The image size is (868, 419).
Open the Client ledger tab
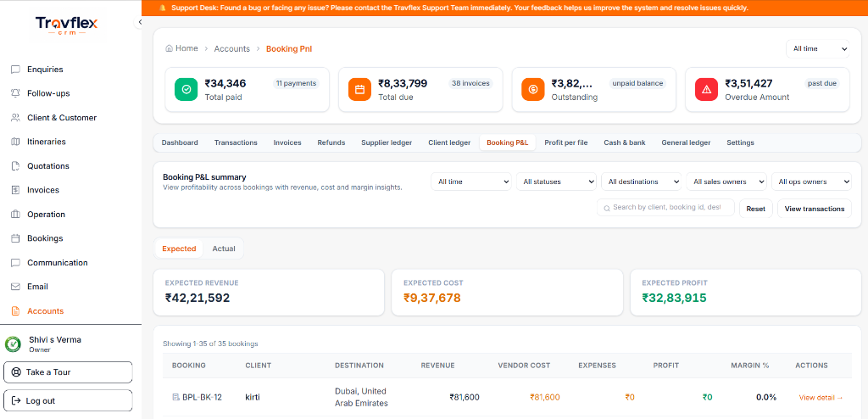(449, 142)
